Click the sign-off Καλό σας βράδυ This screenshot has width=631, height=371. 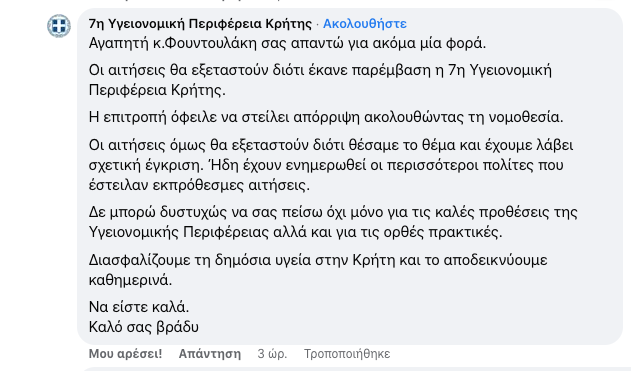tap(144, 327)
